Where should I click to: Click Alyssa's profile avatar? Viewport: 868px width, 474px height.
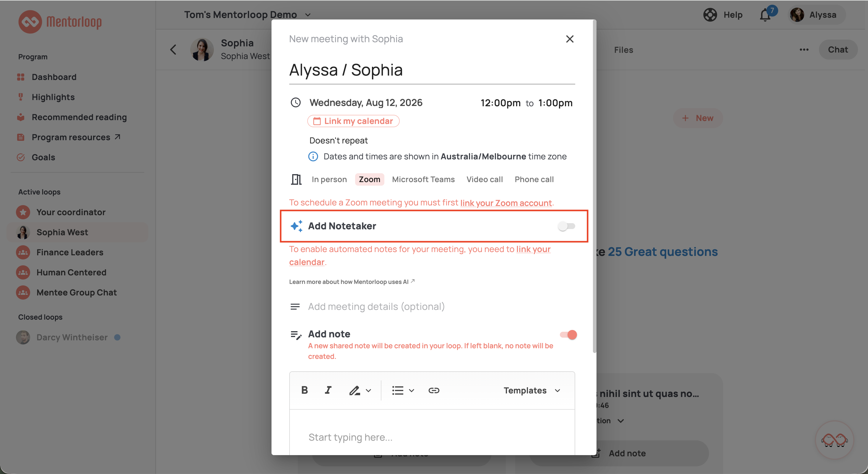tap(797, 15)
